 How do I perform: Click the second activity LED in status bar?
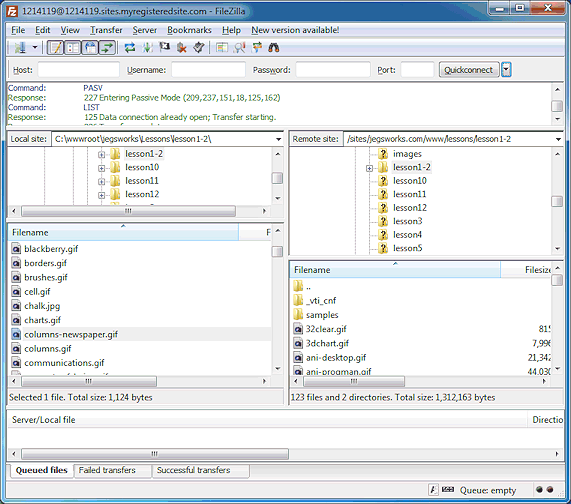coord(550,489)
